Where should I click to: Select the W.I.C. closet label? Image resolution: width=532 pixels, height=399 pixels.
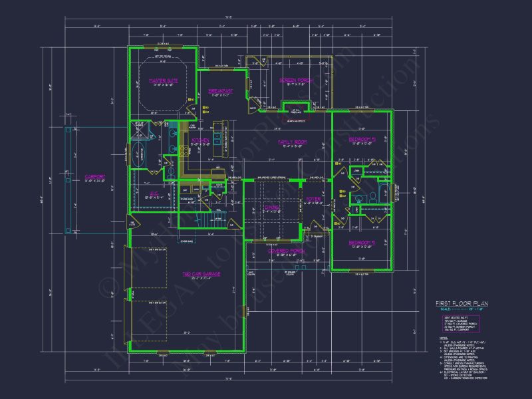pos(154,194)
